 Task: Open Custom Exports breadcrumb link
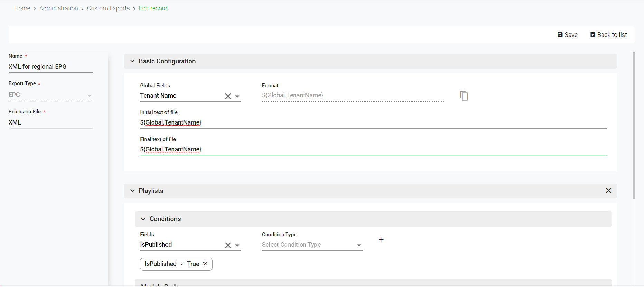click(108, 8)
